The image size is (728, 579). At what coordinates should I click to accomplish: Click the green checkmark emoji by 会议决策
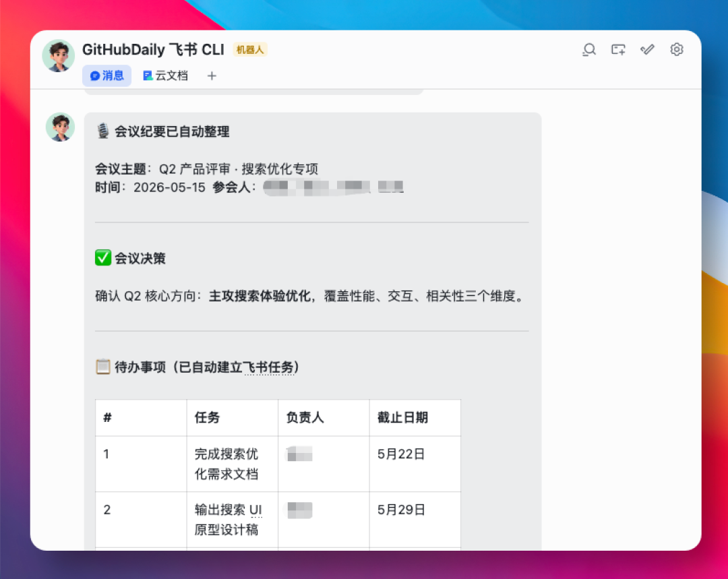point(103,257)
